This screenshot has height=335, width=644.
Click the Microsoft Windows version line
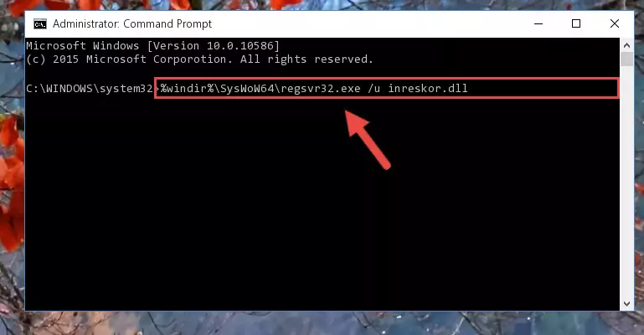152,45
